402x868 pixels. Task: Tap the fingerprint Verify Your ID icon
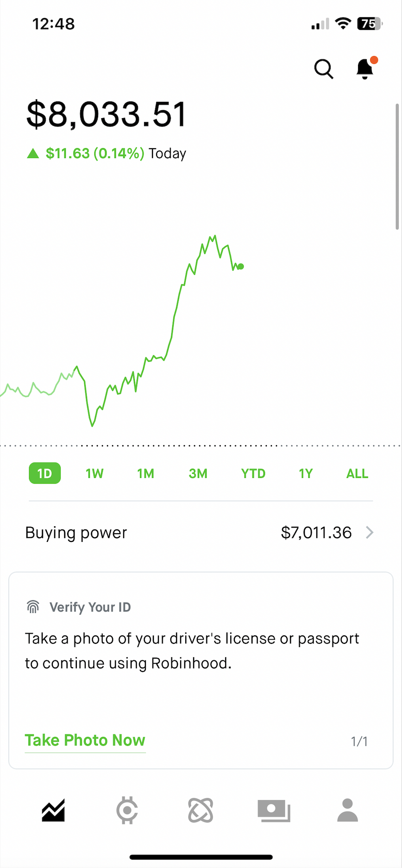[33, 607]
